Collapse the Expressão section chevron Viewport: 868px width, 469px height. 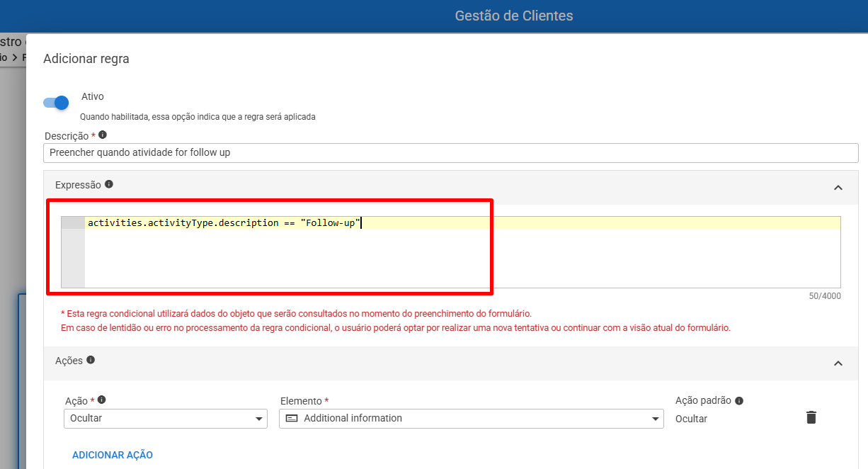[x=838, y=188]
